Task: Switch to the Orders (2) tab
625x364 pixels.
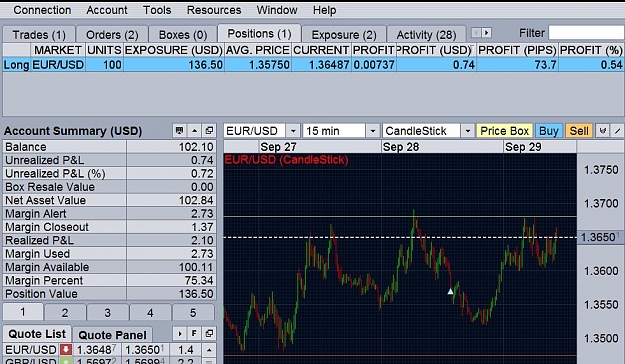Action: (x=112, y=35)
